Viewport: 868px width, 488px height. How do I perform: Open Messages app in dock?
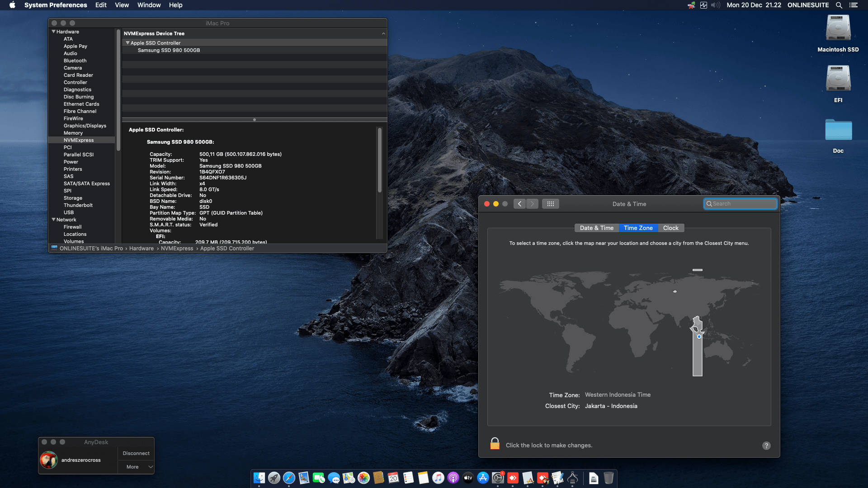pyautogui.click(x=334, y=478)
